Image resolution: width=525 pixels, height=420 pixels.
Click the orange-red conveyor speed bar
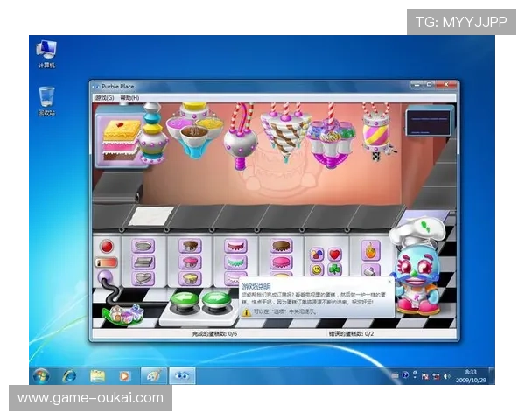point(107,262)
